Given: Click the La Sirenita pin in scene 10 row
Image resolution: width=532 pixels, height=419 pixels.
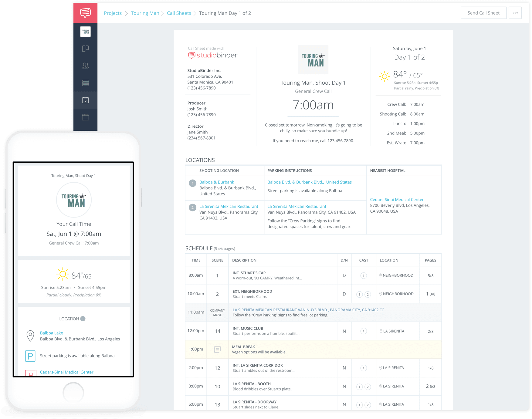Looking at the screenshot, I should click(x=381, y=386).
